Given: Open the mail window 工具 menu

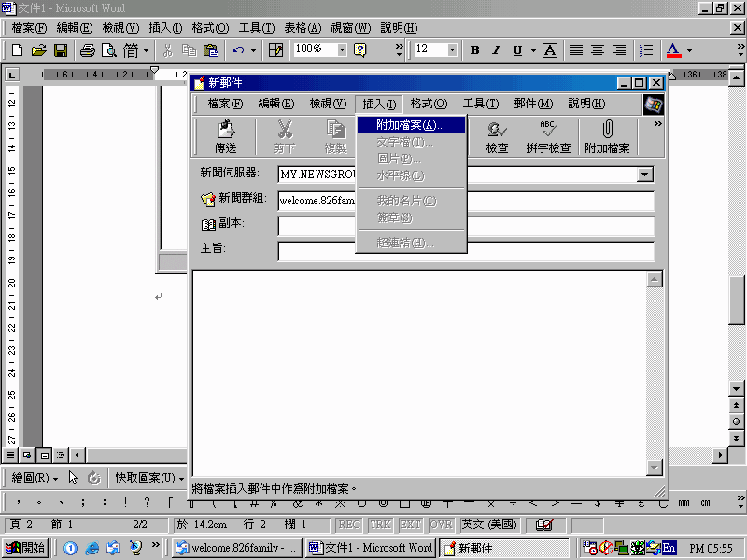Looking at the screenshot, I should click(x=480, y=104).
